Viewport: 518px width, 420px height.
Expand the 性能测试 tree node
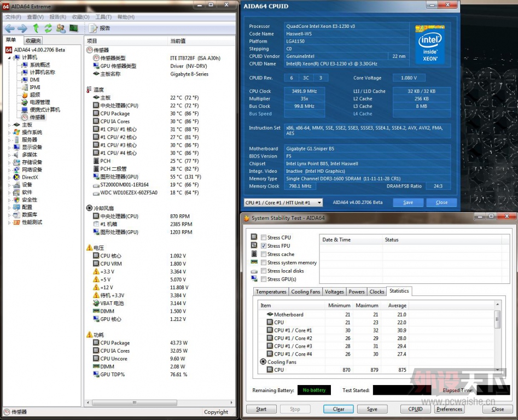pos(9,222)
